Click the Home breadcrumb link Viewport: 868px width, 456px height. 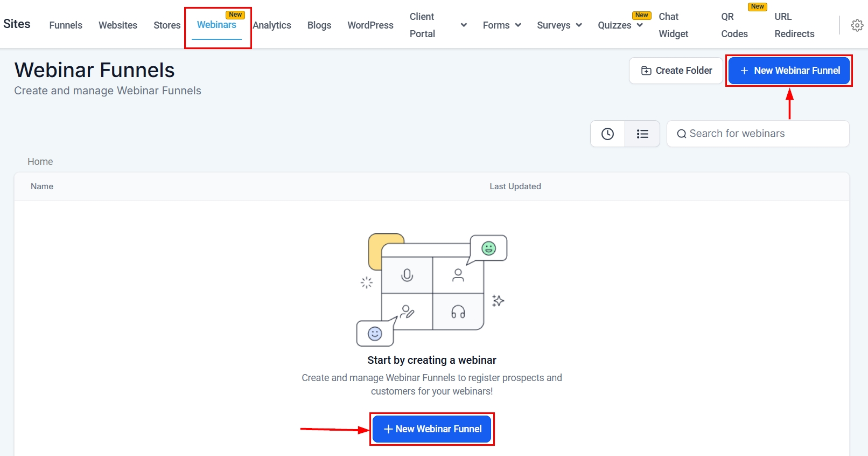click(40, 162)
